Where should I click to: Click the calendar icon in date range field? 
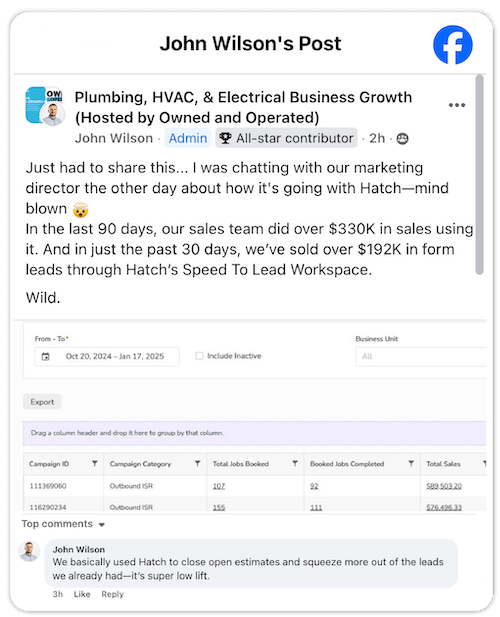(x=46, y=357)
